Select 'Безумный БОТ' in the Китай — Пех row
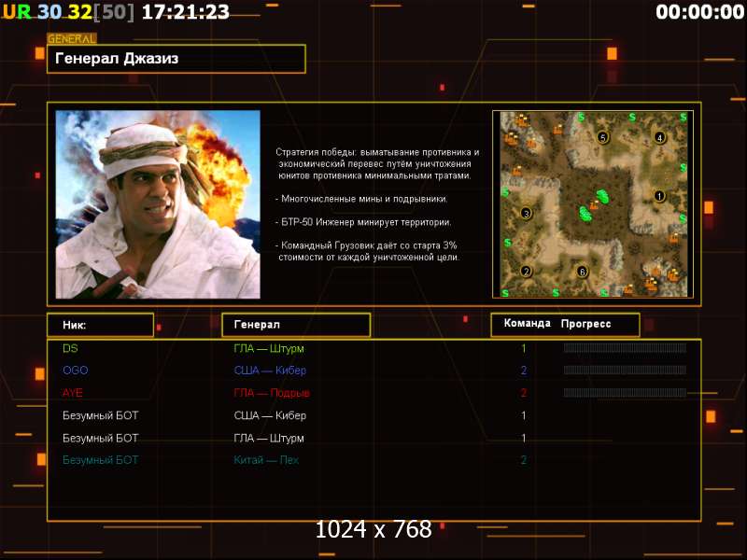The image size is (747, 560). [x=101, y=460]
